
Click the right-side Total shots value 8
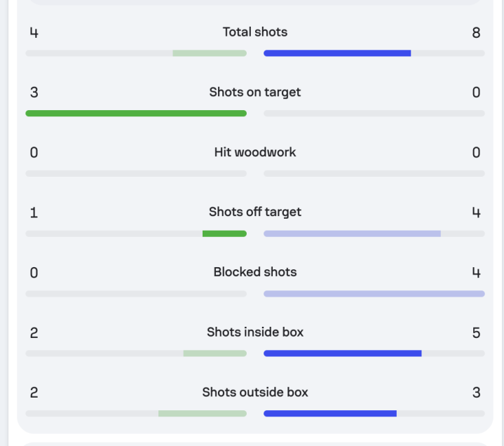pos(476,33)
